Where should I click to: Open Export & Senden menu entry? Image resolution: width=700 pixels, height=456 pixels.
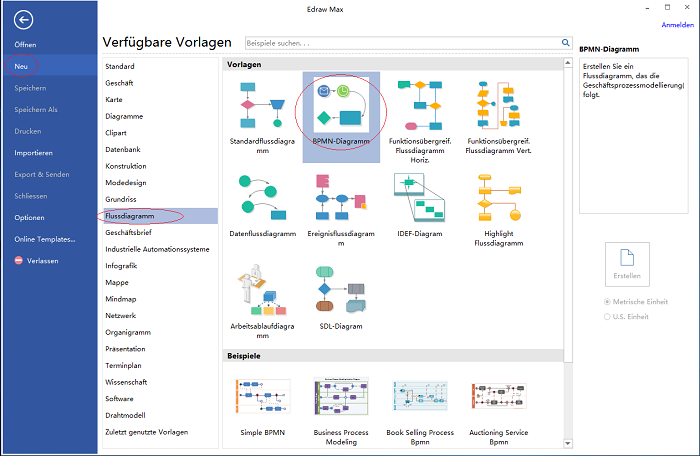tap(42, 174)
